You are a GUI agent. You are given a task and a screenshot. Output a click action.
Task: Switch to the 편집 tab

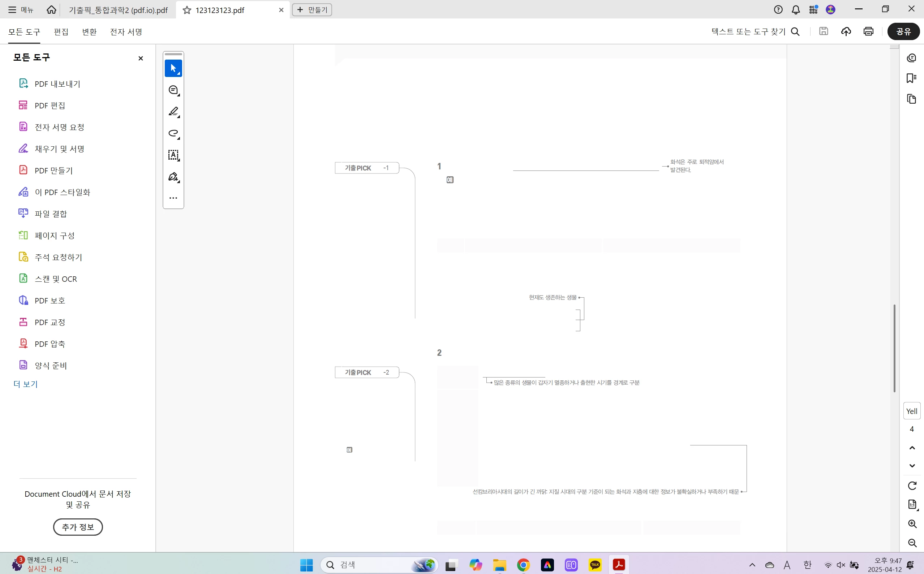pyautogui.click(x=61, y=32)
